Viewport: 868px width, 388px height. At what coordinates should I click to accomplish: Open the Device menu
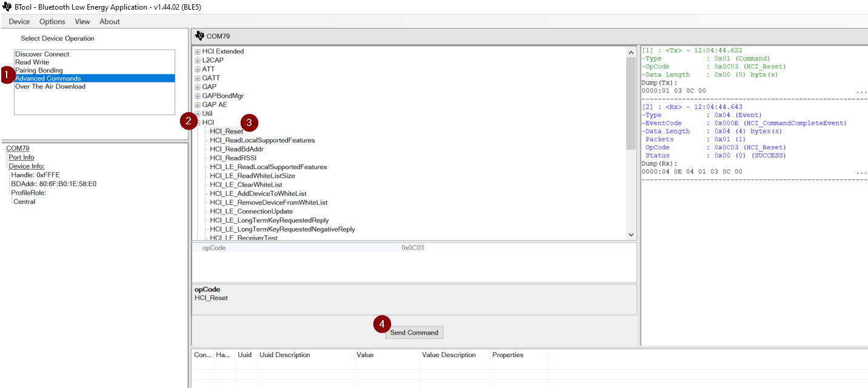(19, 21)
